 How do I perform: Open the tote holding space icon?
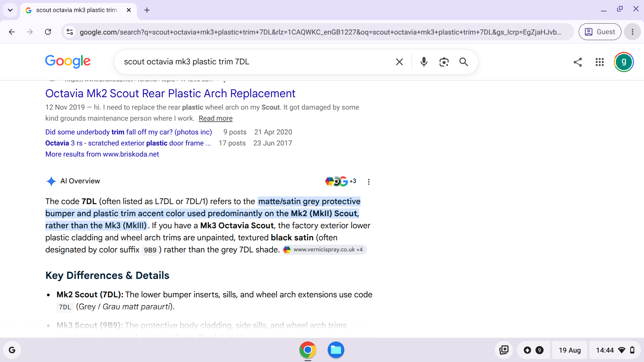click(x=504, y=350)
